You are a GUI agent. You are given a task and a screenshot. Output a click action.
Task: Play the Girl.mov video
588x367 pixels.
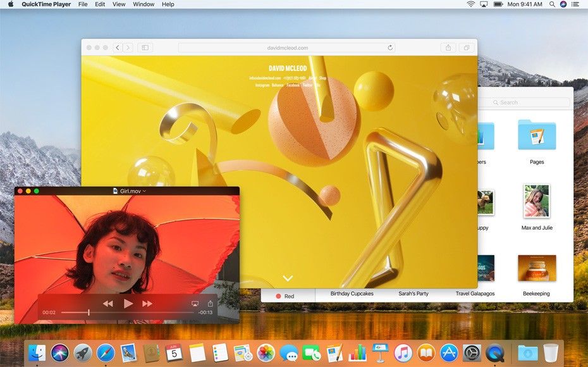(x=128, y=304)
